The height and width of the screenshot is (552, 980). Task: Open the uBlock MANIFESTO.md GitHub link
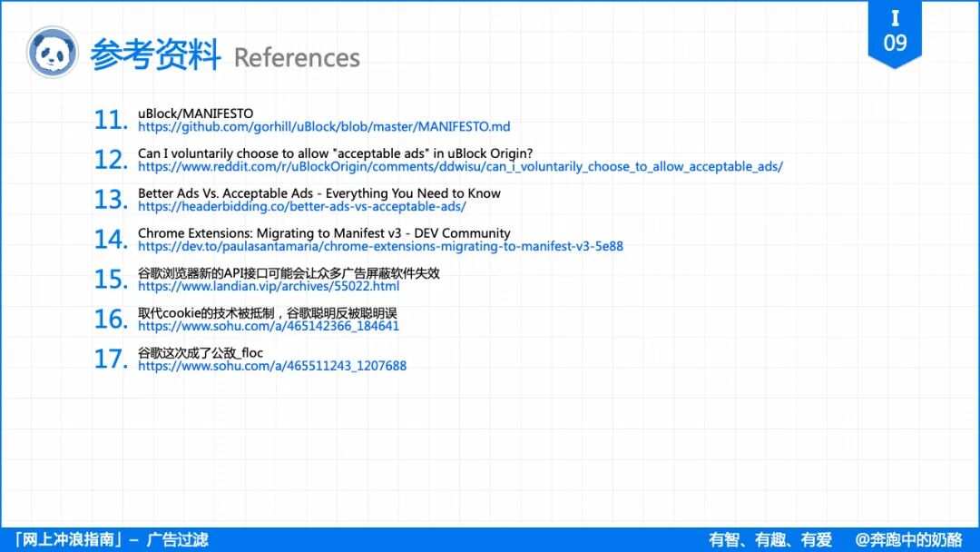coord(324,127)
